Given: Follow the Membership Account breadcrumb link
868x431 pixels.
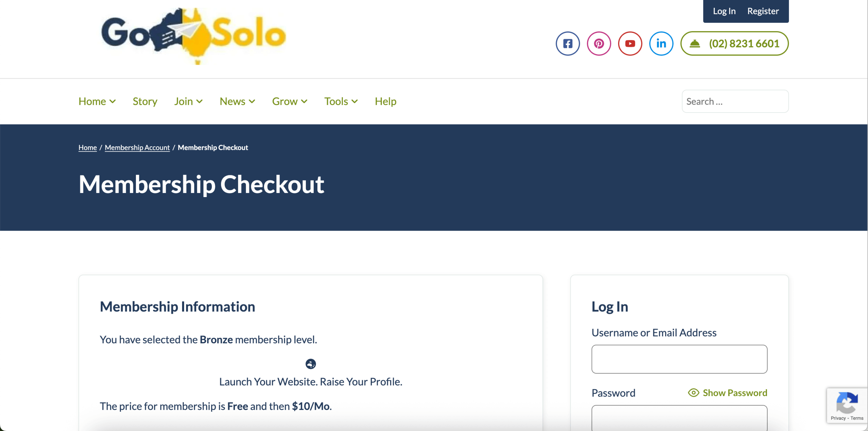Looking at the screenshot, I should (x=137, y=148).
